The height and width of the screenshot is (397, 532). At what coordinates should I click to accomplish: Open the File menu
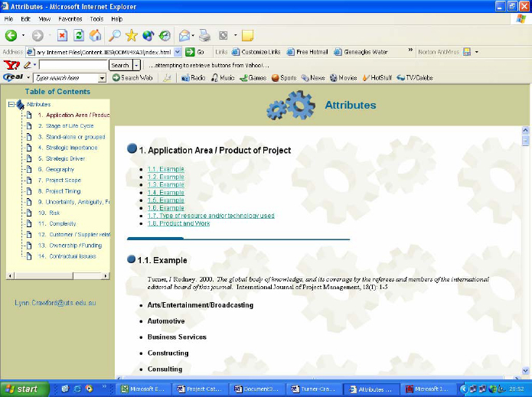(9, 19)
